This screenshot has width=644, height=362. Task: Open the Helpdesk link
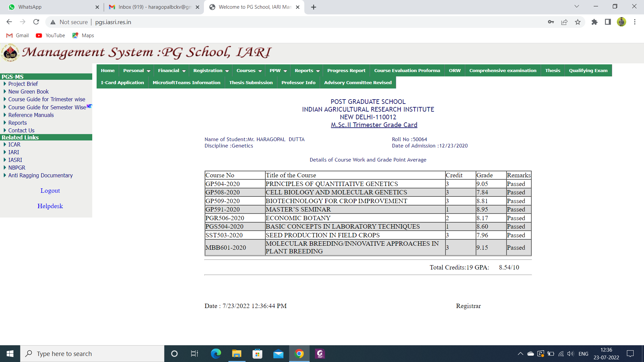[50, 206]
